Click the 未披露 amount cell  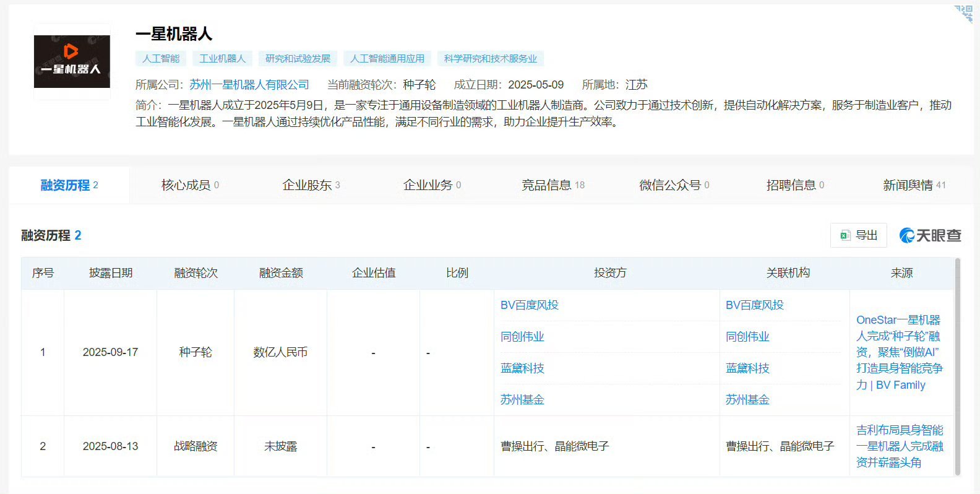[x=281, y=446]
